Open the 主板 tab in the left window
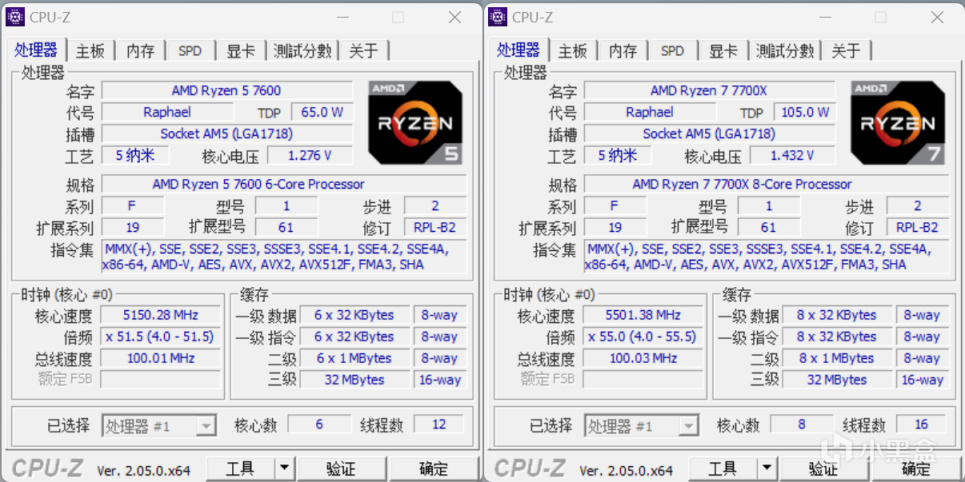This screenshot has width=965, height=482. (90, 51)
